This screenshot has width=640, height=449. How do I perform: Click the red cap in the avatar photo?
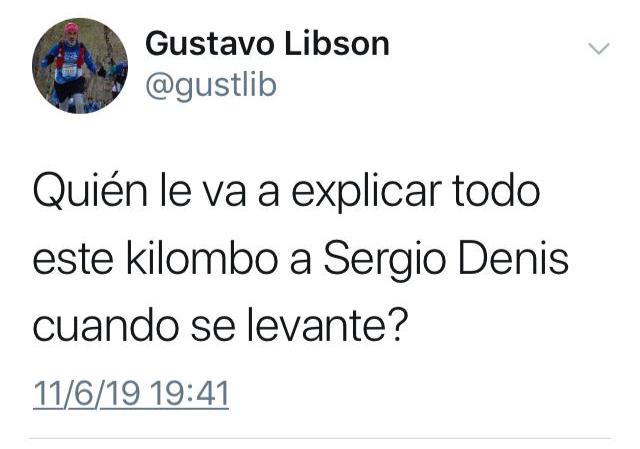click(71, 28)
